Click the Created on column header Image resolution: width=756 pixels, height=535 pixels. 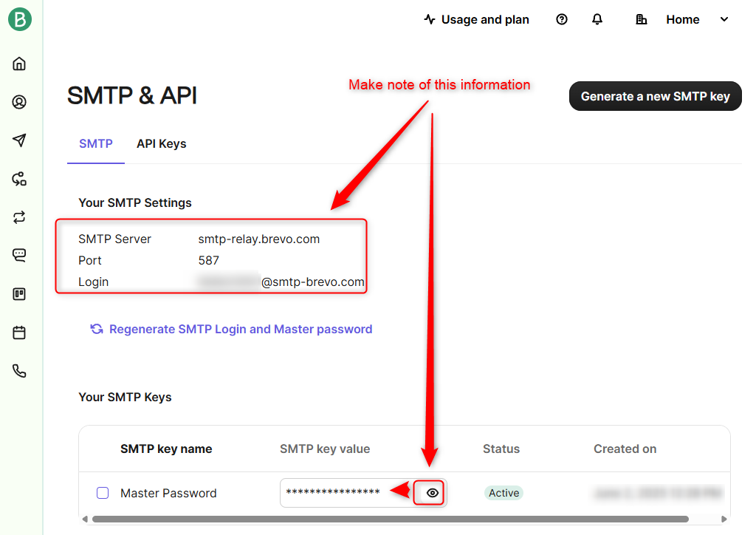(x=625, y=449)
